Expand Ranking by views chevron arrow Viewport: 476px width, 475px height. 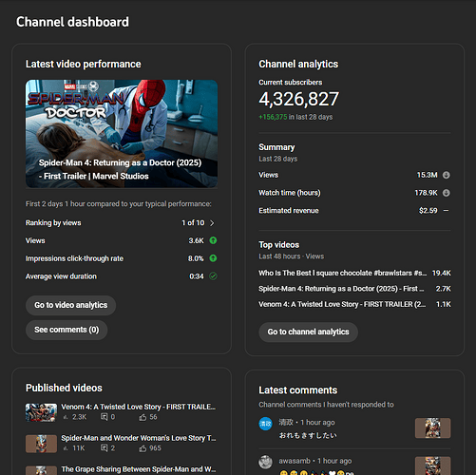coord(212,223)
